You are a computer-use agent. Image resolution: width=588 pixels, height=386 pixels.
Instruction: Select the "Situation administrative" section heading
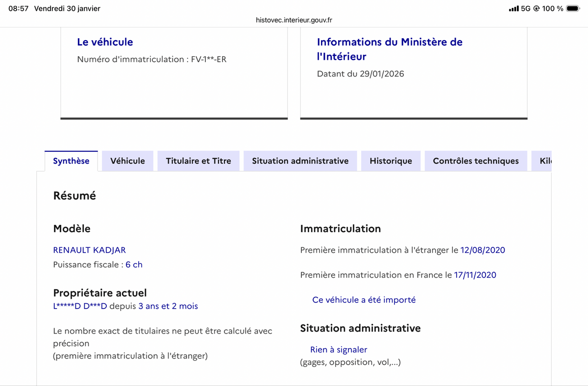point(360,328)
